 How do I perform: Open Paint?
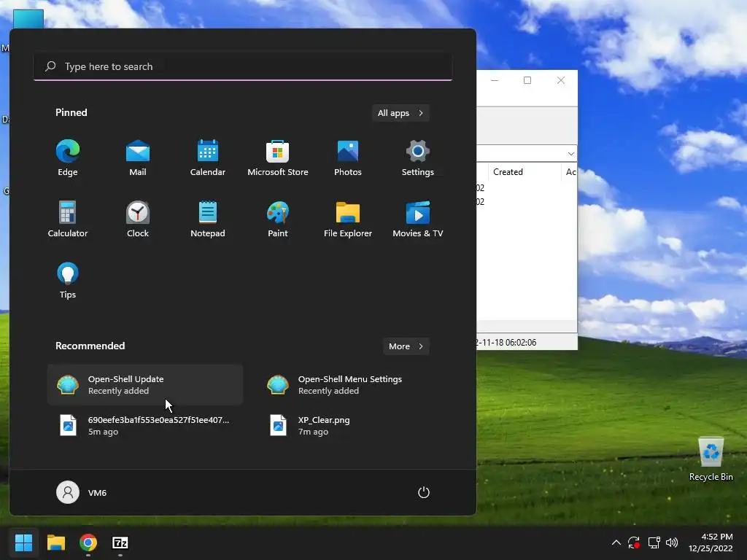point(278,219)
